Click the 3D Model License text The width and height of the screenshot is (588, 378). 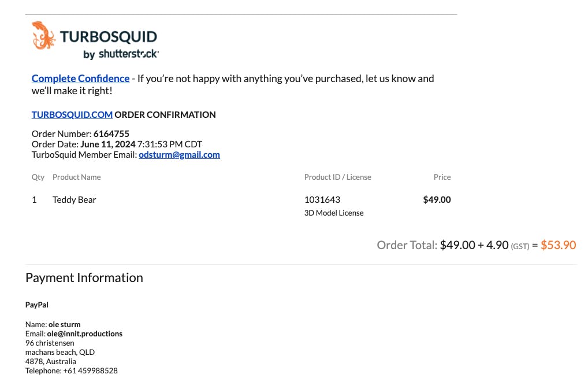(334, 213)
